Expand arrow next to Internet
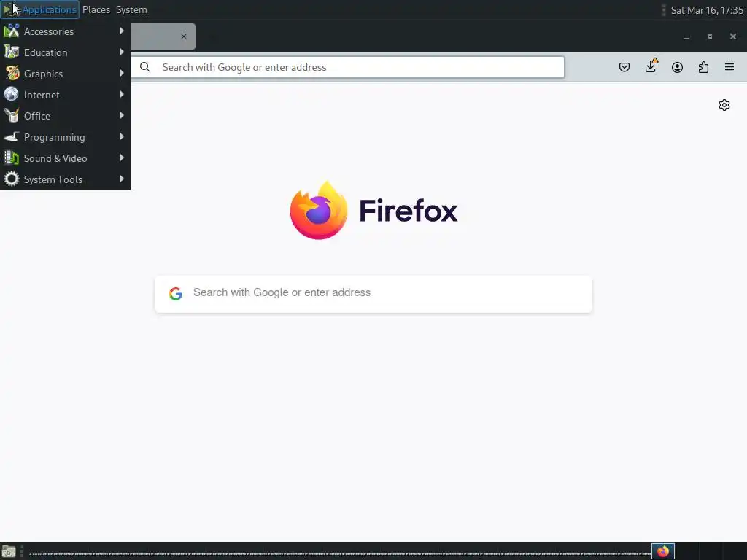747x560 pixels. point(122,94)
